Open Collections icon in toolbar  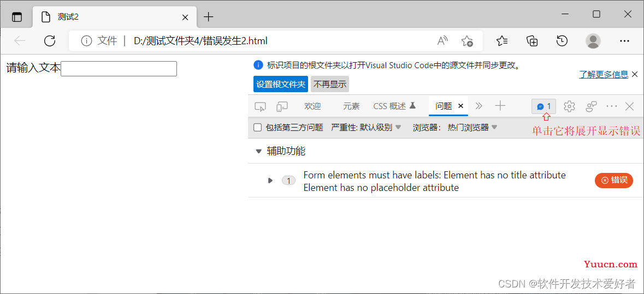click(x=532, y=40)
